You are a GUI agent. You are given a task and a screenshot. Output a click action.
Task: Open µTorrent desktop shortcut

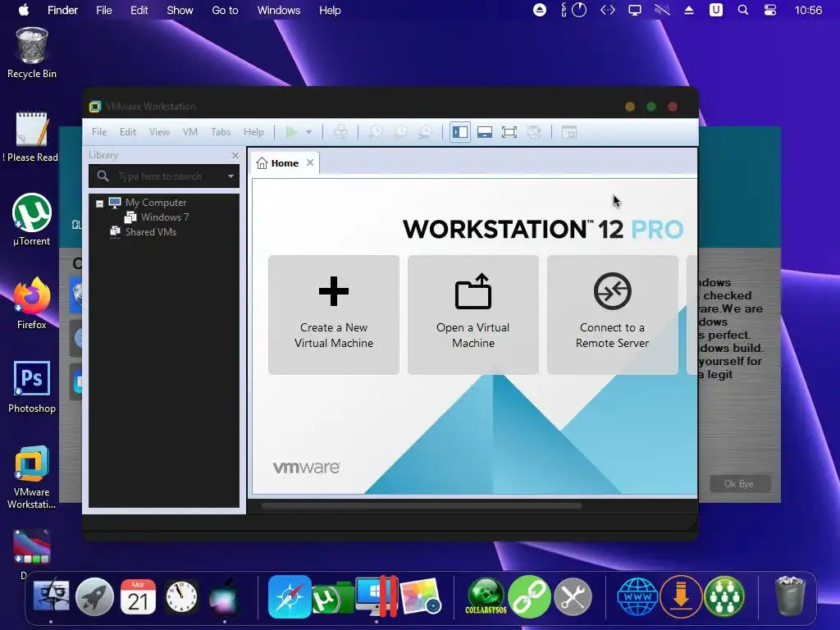[32, 220]
